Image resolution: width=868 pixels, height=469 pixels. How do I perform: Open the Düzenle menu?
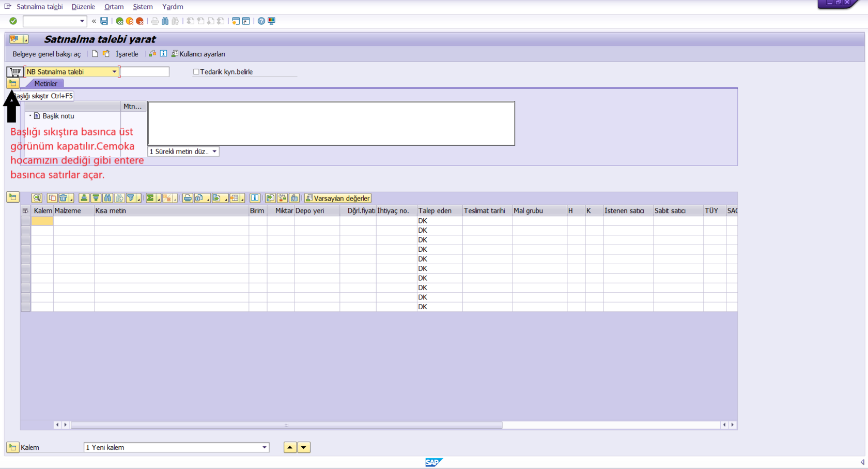pos(83,7)
